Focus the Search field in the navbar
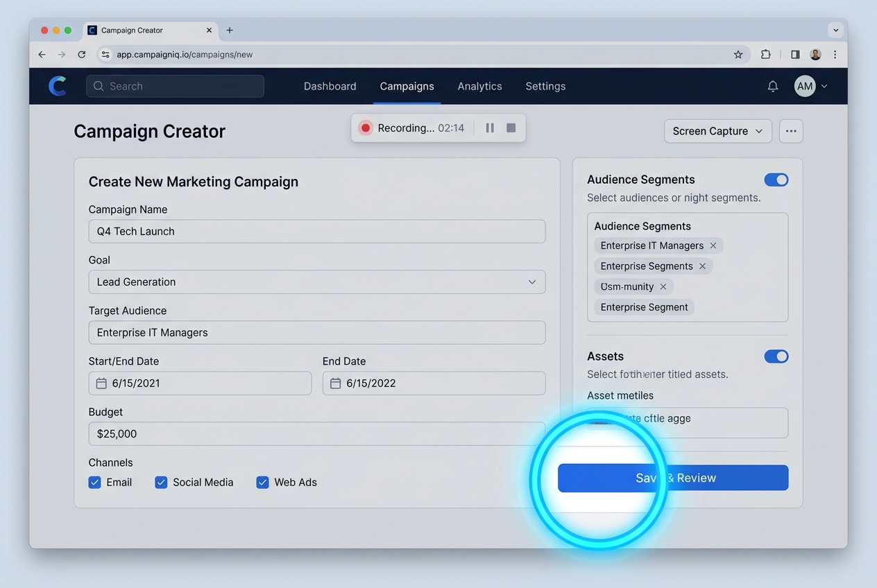The image size is (877, 588). click(x=175, y=86)
